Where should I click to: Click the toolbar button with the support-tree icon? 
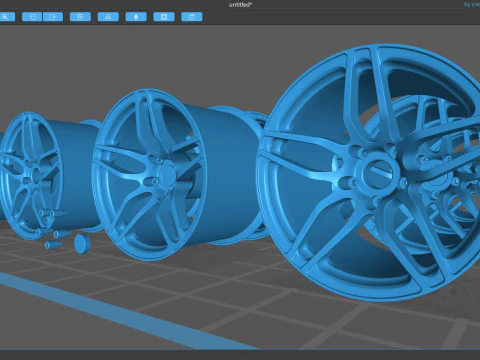point(108,17)
